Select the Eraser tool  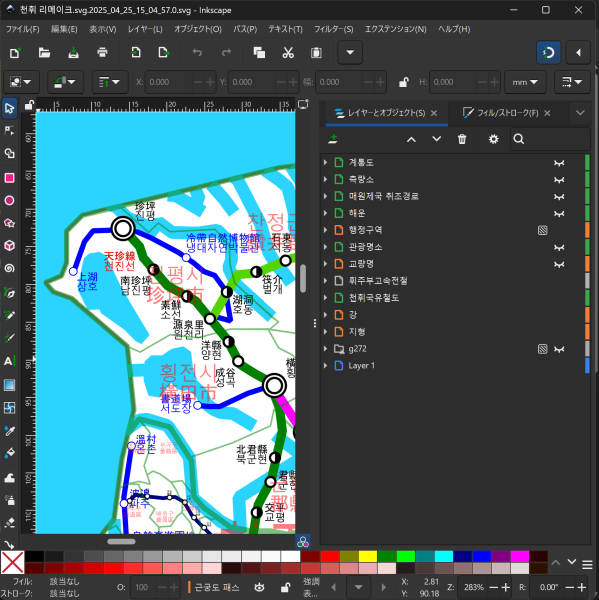point(9,523)
